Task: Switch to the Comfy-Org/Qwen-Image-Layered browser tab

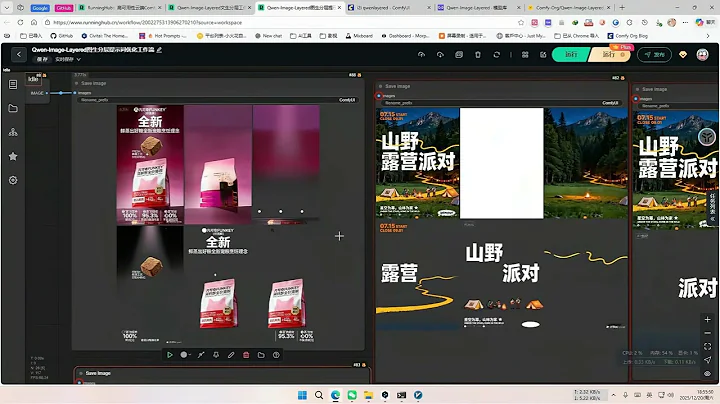Action: click(x=568, y=7)
